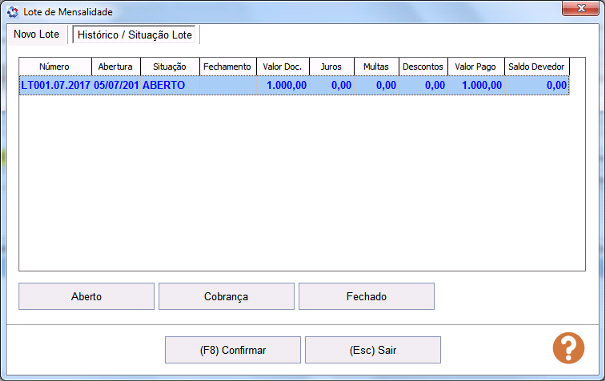Open the Histórico / Situação Lote tab
Image resolution: width=605 pixels, height=381 pixels.
coord(135,35)
